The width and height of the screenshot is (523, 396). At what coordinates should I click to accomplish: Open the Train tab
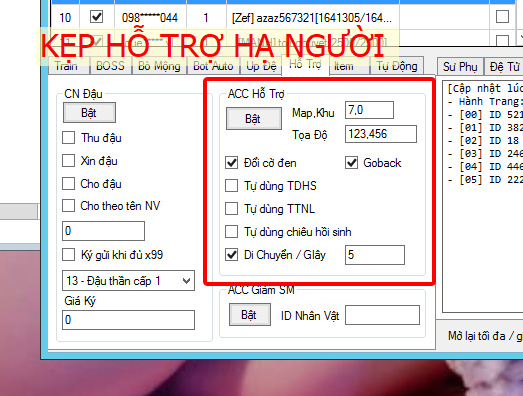(69, 66)
